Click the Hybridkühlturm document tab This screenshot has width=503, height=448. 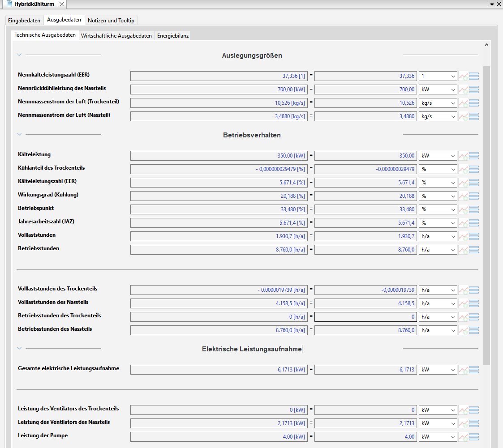click(34, 4)
